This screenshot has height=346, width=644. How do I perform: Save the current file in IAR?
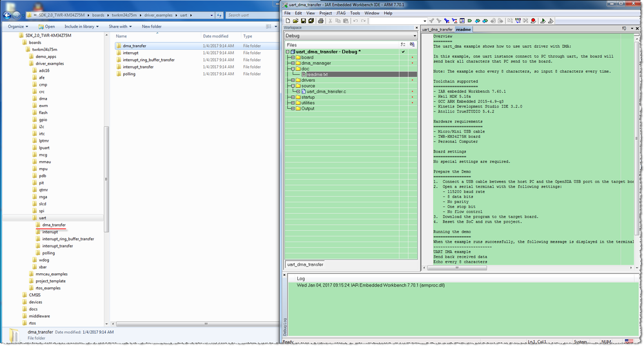tap(303, 21)
